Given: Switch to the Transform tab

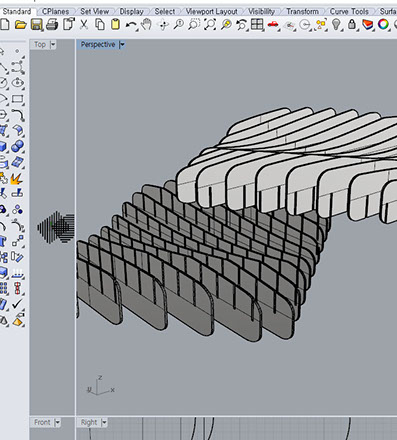Looking at the screenshot, I should [x=302, y=11].
